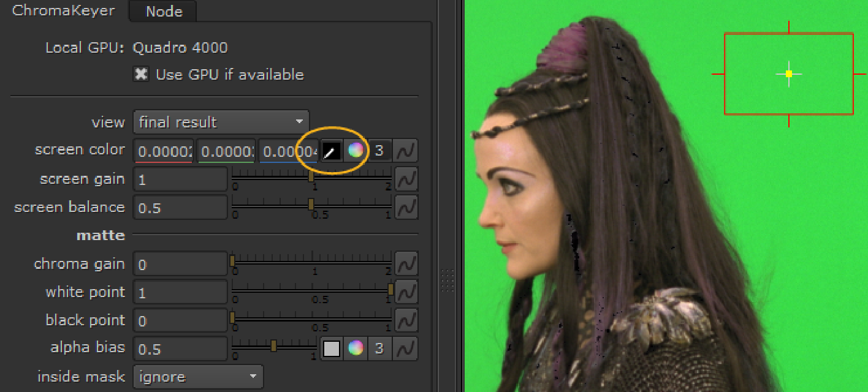Click the black point animation curve icon
This screenshot has width=868, height=392.
coord(405,320)
